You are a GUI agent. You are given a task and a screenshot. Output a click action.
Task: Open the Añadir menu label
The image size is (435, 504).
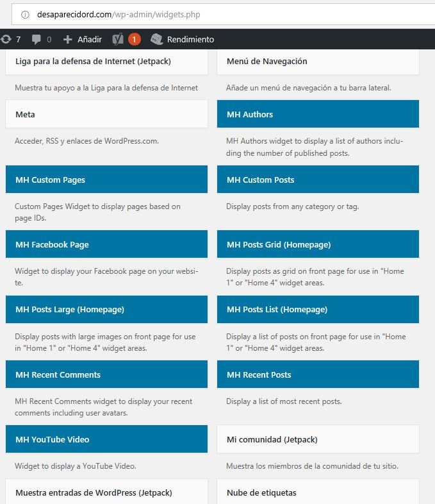(90, 39)
